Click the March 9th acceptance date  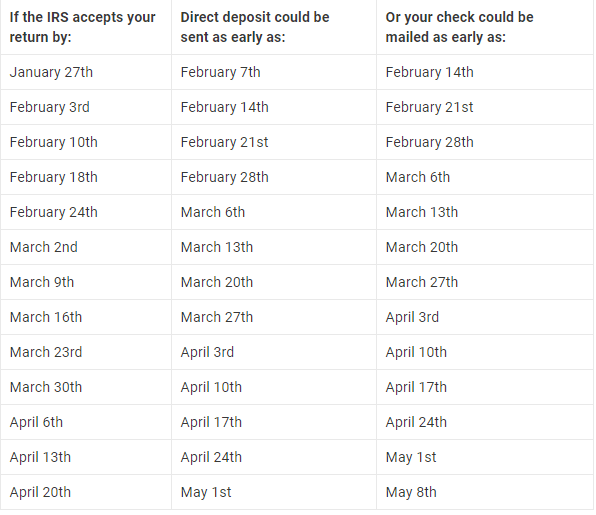42,282
